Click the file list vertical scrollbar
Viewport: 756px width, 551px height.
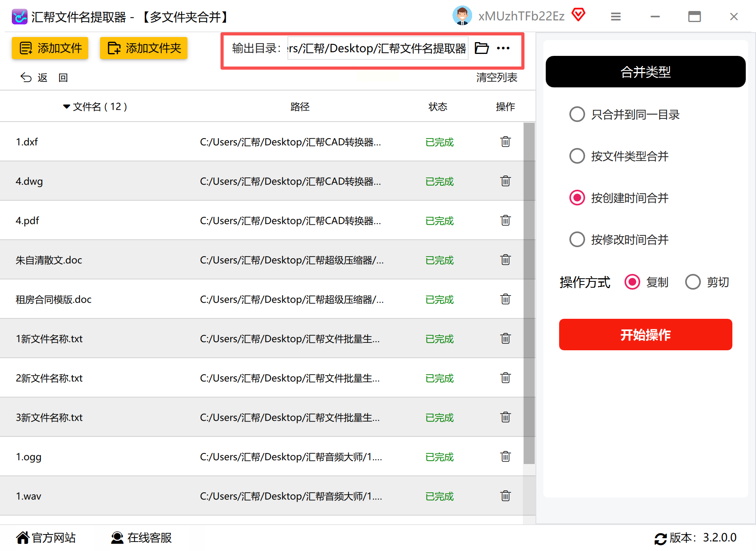click(529, 293)
